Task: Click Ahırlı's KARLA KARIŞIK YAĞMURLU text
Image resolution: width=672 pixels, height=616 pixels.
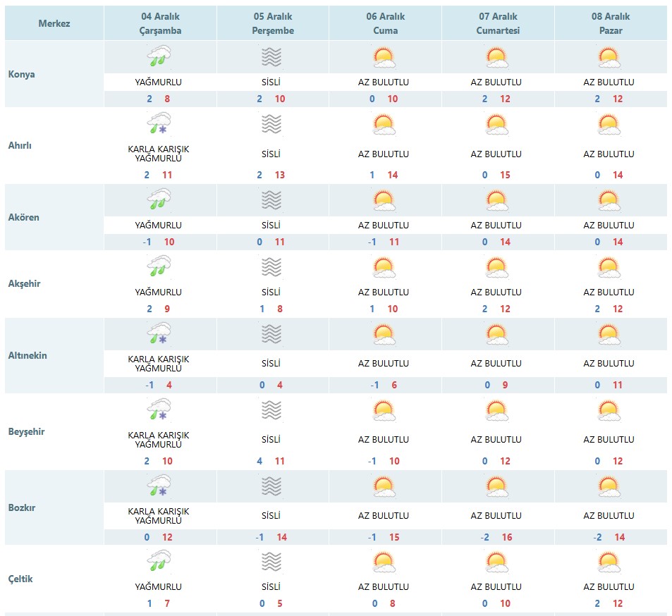Action: click(159, 154)
